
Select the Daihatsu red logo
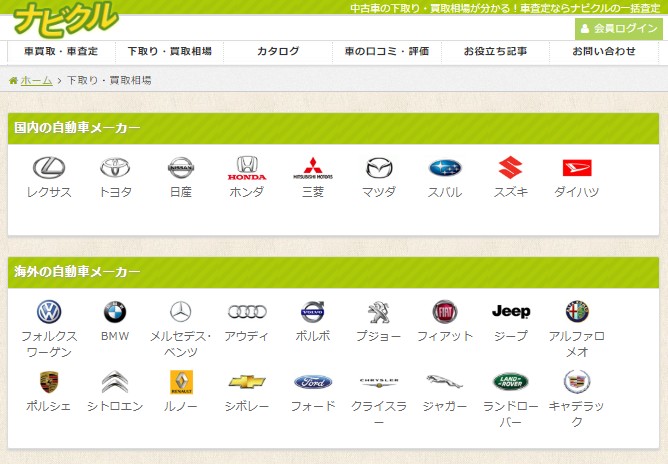pyautogui.click(x=577, y=167)
